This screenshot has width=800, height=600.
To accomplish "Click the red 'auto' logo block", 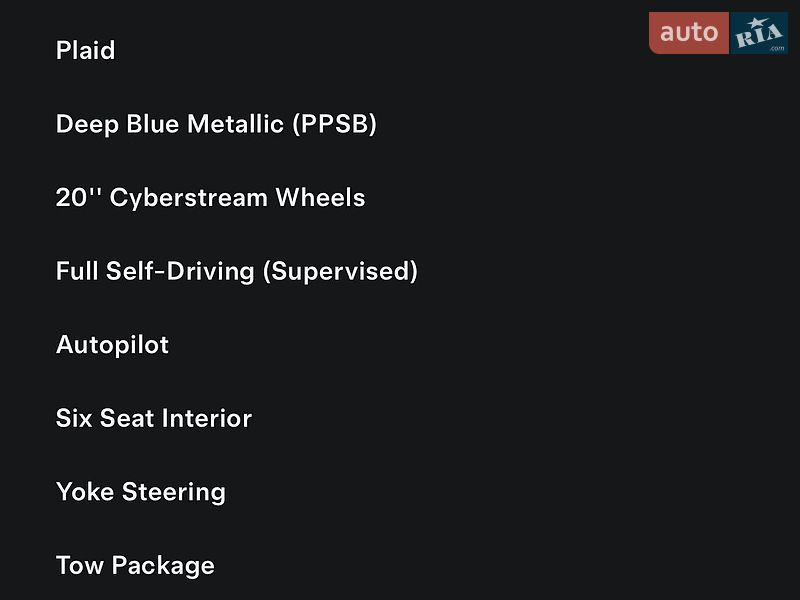I will 689,33.
